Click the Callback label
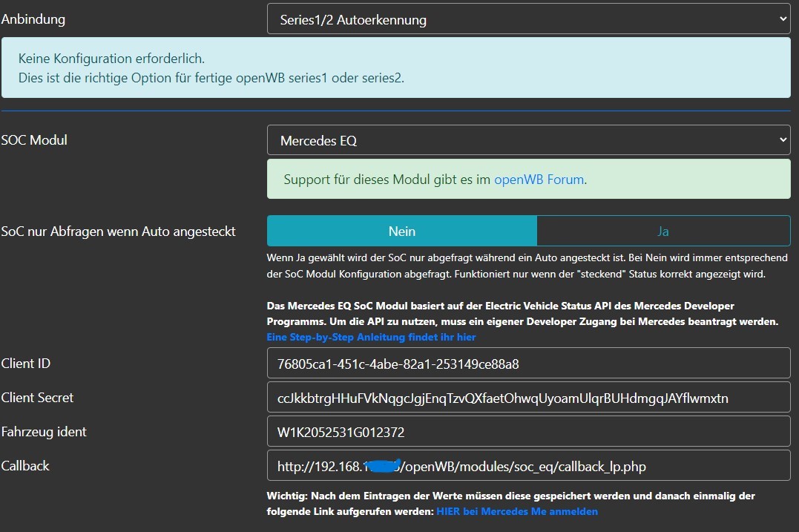This screenshot has width=799, height=532. point(25,466)
